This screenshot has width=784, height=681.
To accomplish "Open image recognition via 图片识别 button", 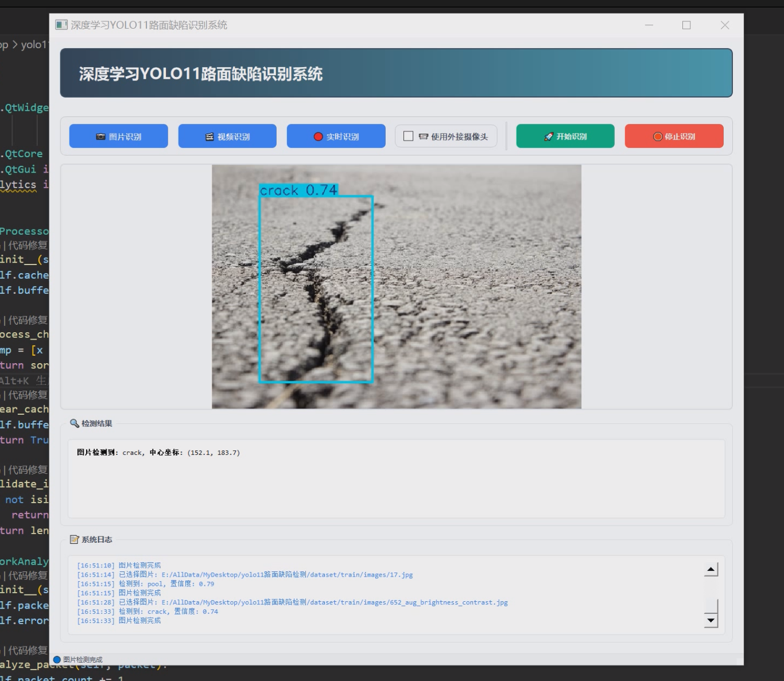I will pyautogui.click(x=118, y=136).
